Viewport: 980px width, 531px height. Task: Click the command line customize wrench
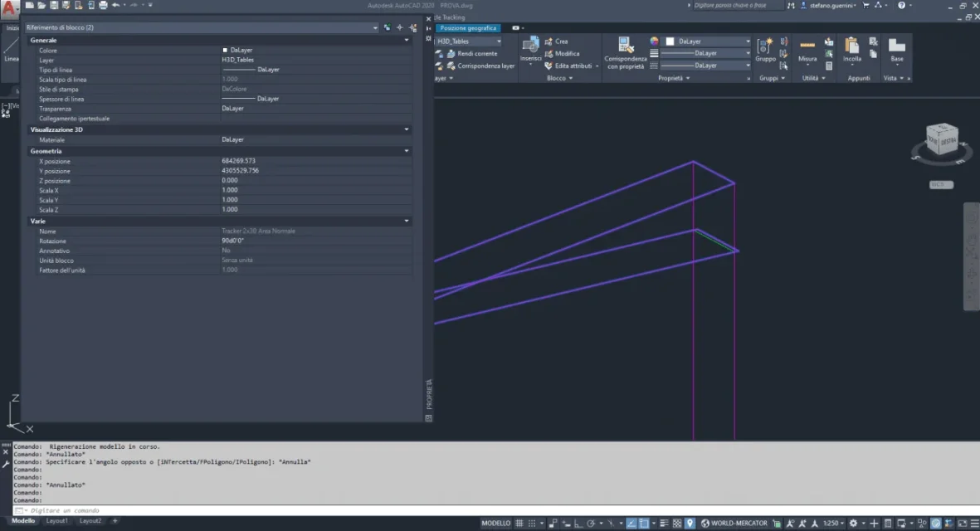pos(7,465)
